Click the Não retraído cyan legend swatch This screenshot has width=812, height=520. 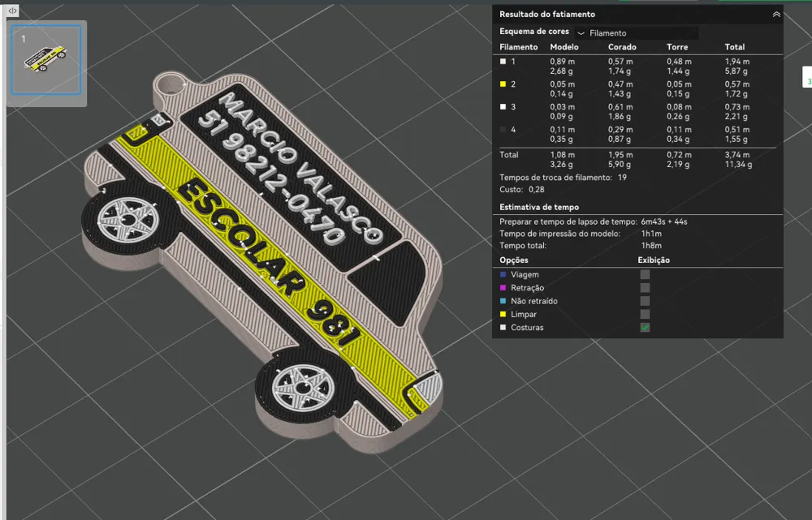tap(503, 301)
